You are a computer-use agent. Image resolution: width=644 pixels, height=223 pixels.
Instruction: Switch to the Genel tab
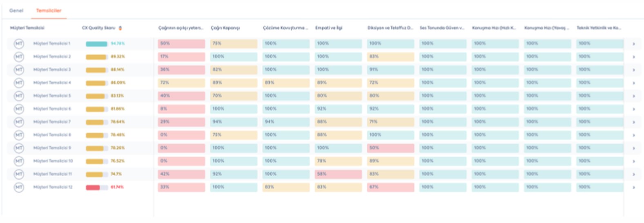[16, 11]
